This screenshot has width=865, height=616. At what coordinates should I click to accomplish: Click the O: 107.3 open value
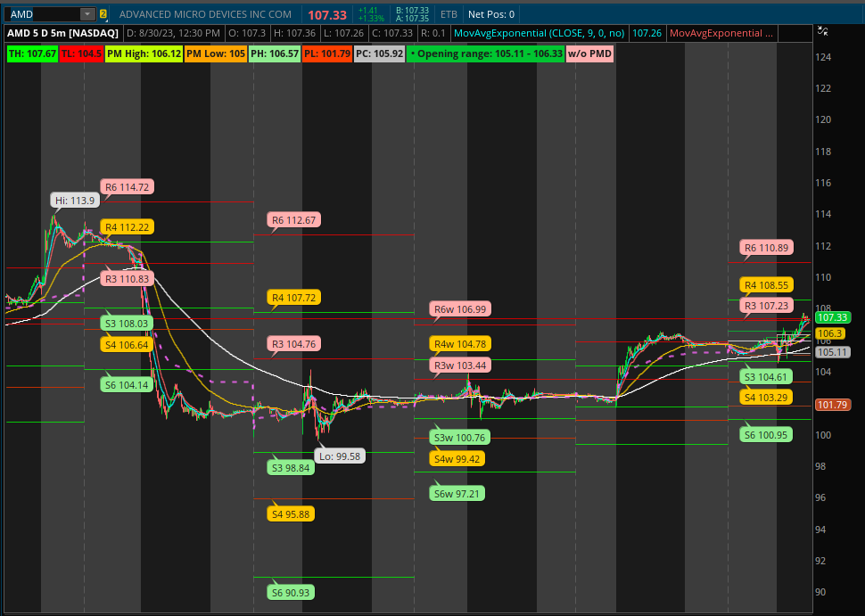pyautogui.click(x=247, y=33)
